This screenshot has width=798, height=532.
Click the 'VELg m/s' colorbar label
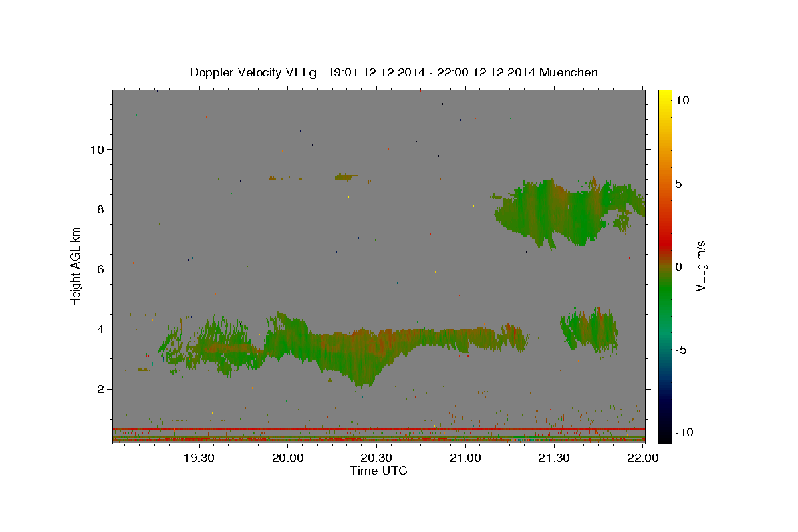[700, 267]
